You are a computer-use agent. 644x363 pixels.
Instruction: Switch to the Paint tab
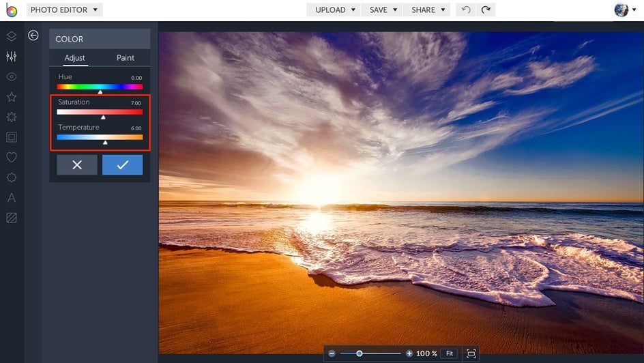click(x=126, y=58)
